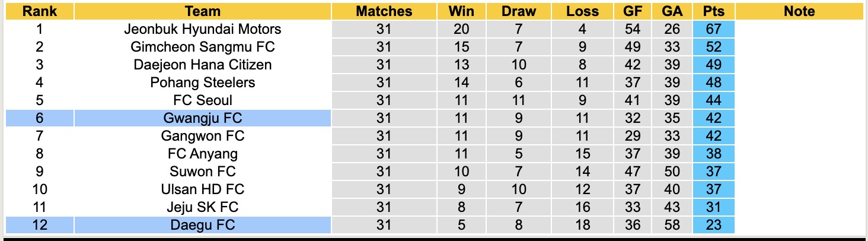Click the highlighted Gwangju FC team name
This screenshot has width=868, height=241.
pos(203,118)
